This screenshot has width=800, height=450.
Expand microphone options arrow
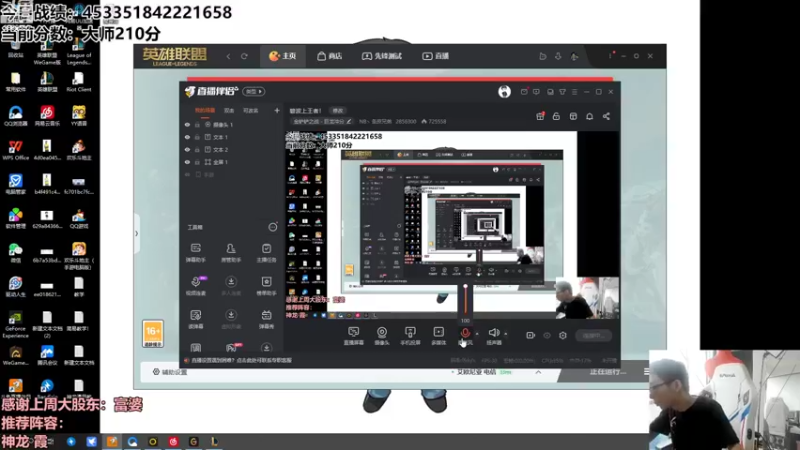[477, 334]
